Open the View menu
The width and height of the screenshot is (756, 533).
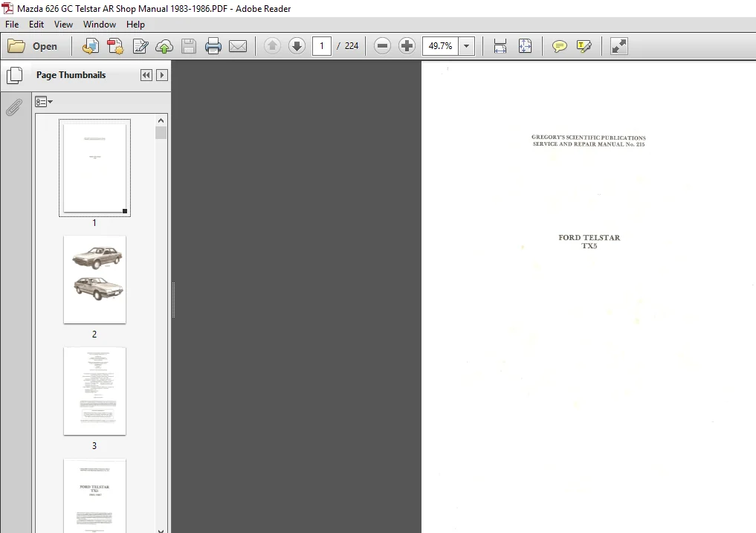tap(63, 24)
